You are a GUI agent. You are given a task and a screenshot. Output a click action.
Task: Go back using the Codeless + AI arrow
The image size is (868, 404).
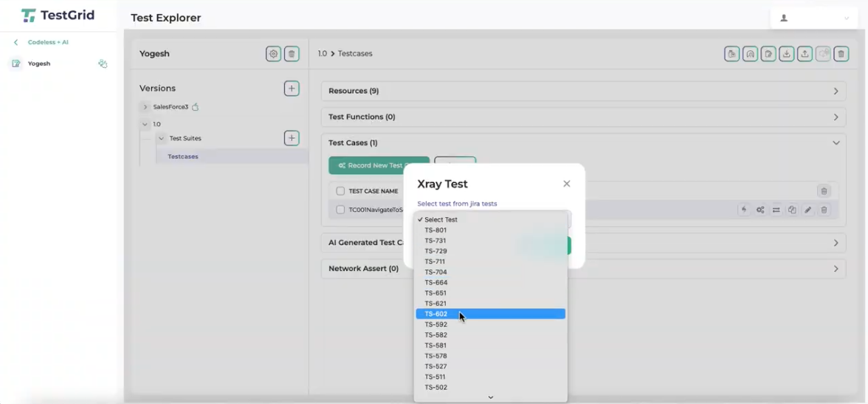[16, 42]
